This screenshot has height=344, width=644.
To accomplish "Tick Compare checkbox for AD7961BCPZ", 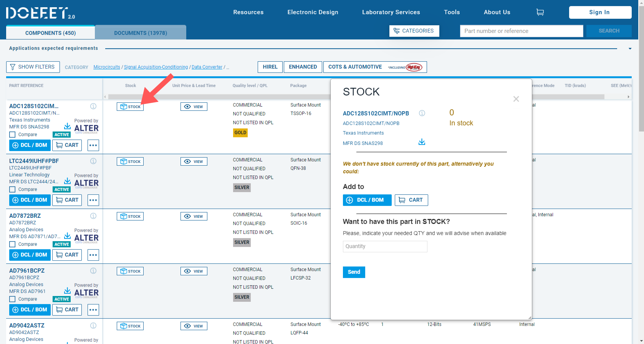I will click(12, 299).
